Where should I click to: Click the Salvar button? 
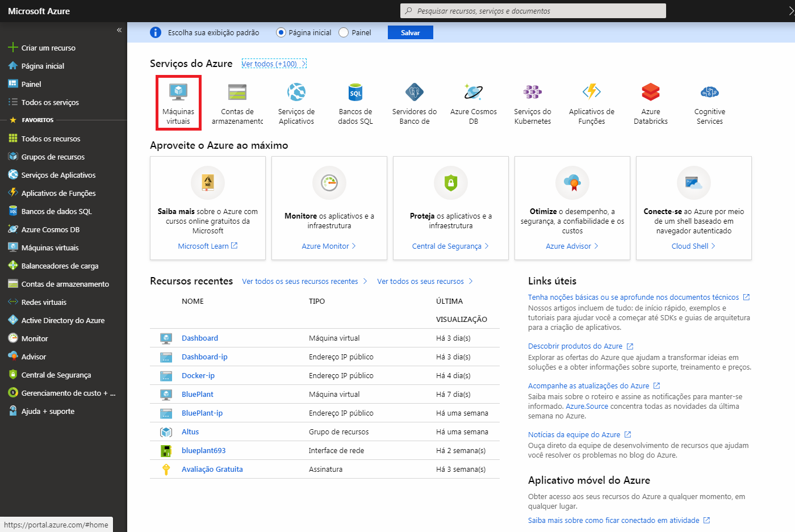(x=411, y=32)
